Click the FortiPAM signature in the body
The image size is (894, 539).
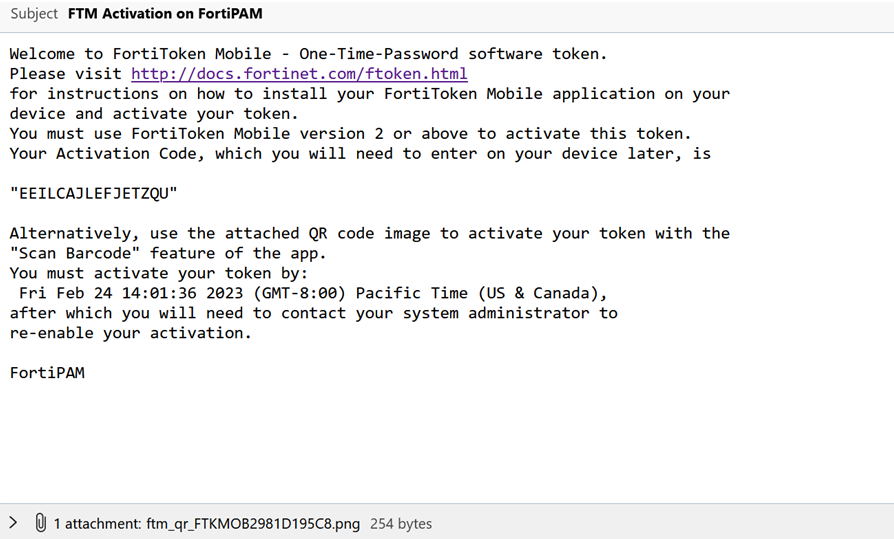point(47,373)
